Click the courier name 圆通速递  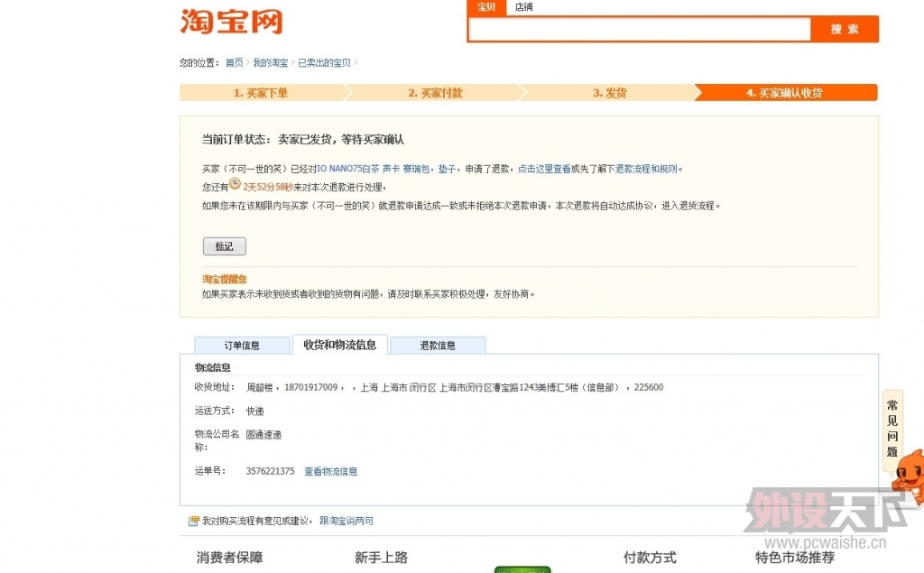coord(263,434)
